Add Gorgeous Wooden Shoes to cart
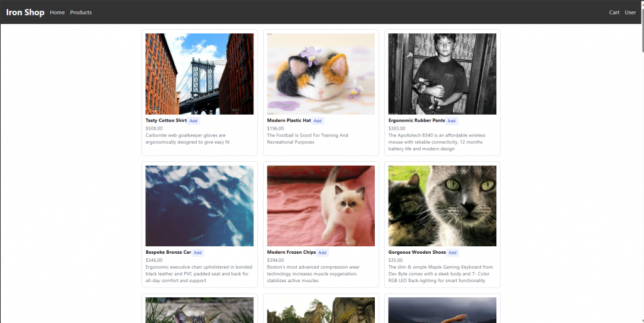Image resolution: width=644 pixels, height=323 pixels. pyautogui.click(x=452, y=252)
